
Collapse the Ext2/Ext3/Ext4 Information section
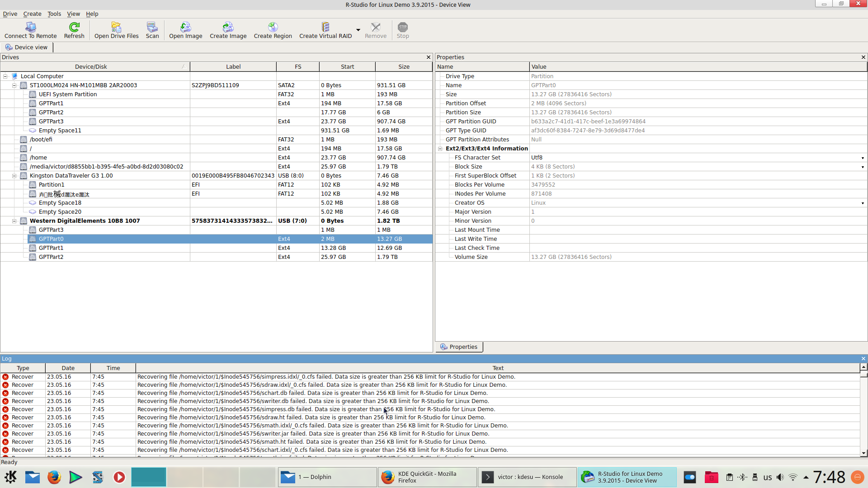pyautogui.click(x=440, y=149)
